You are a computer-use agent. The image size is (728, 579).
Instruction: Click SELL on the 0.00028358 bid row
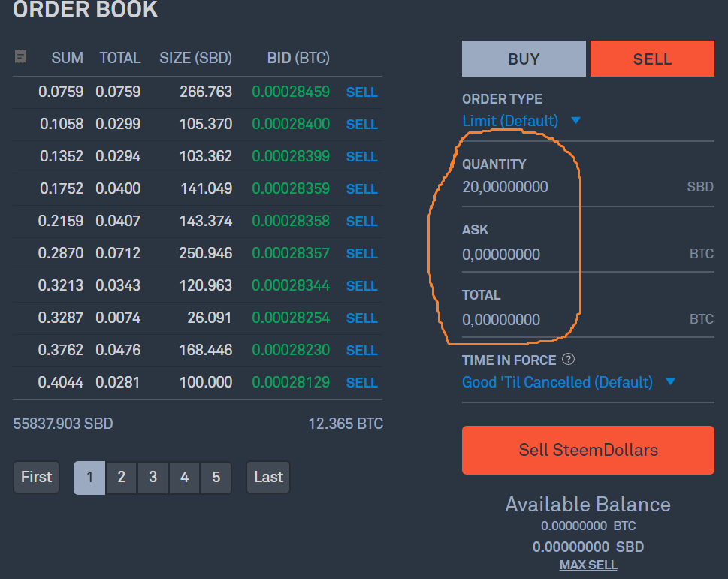coord(361,222)
